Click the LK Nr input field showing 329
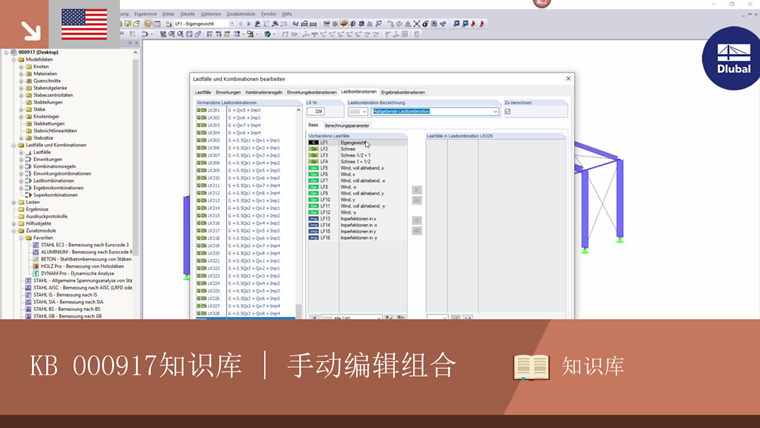Viewport: 760px width, 428px height. (x=316, y=111)
